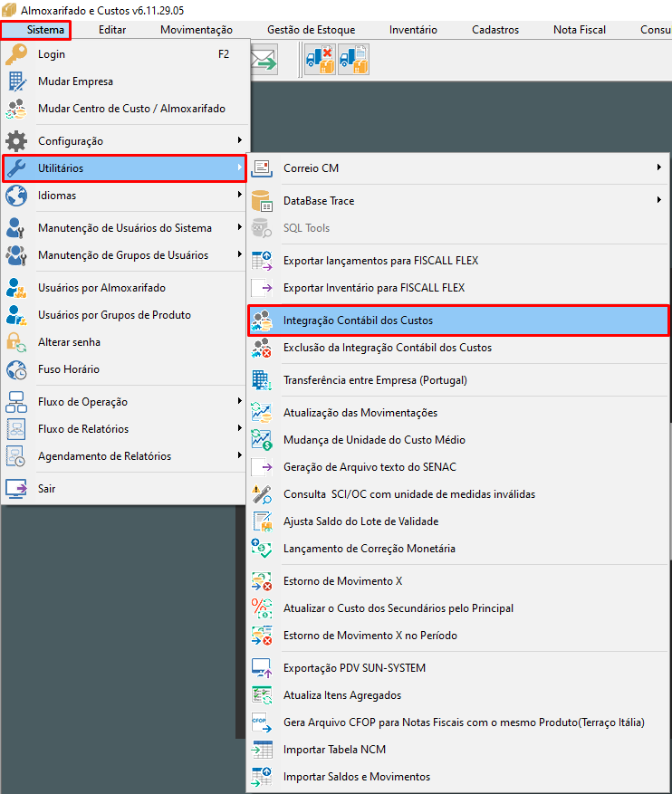Viewport: 672px width, 794px height.
Task: Click the Idiomas globe icon
Action: click(16, 196)
